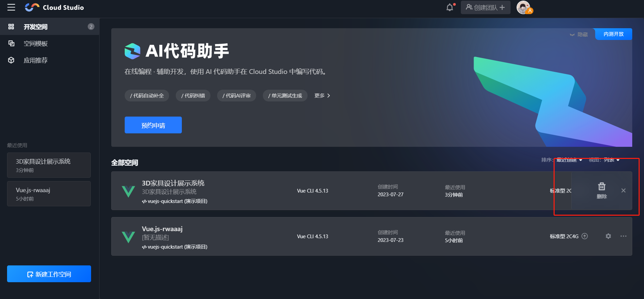Click the Vue icon of Vue.js-rwaaaj
Viewport: 644px width, 299px height.
(x=128, y=237)
